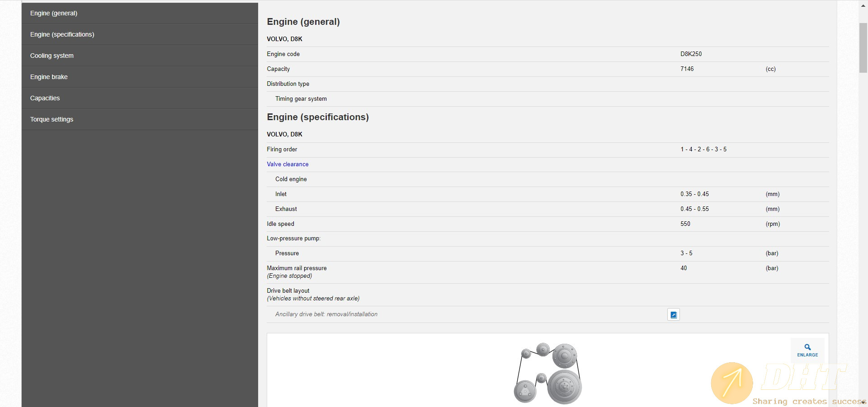Click the Maximum rail pressure label
This screenshot has width=868, height=407.
(x=297, y=268)
